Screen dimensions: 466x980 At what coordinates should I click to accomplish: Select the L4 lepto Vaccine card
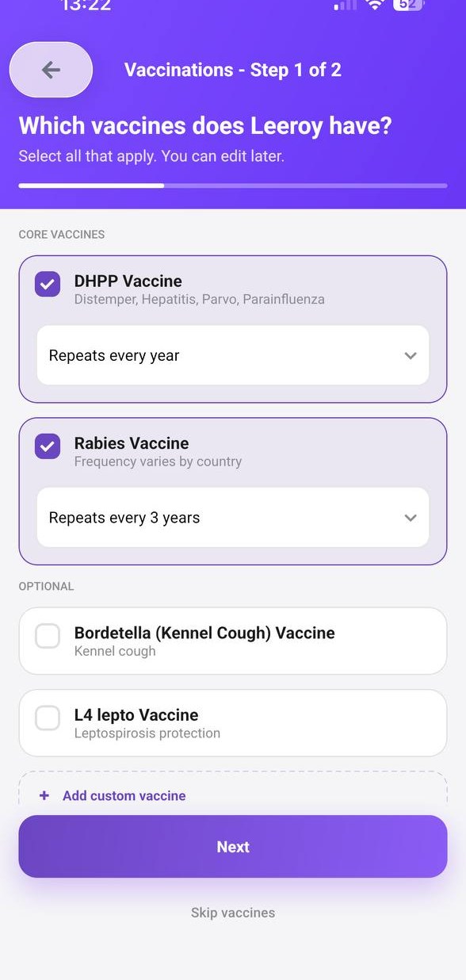click(233, 722)
